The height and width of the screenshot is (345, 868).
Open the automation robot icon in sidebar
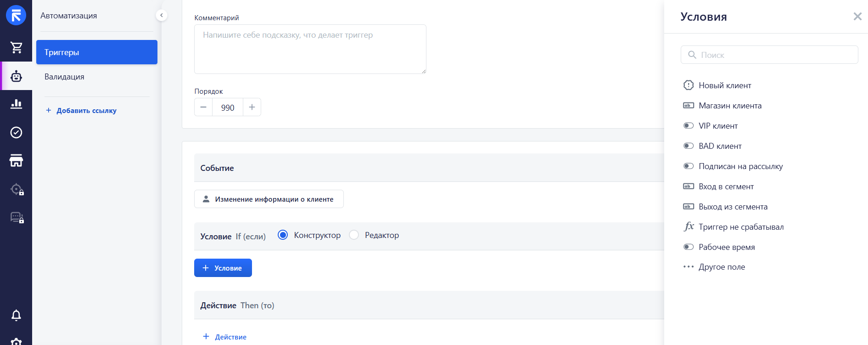click(x=16, y=76)
